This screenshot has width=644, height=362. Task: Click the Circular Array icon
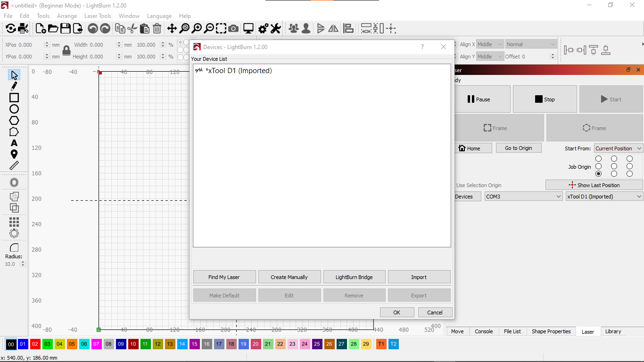point(14,233)
